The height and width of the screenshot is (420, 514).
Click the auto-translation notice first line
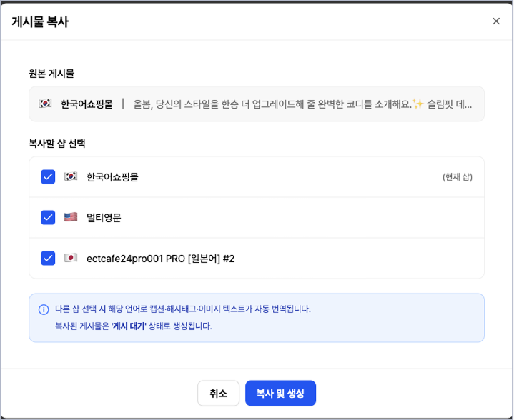click(183, 309)
